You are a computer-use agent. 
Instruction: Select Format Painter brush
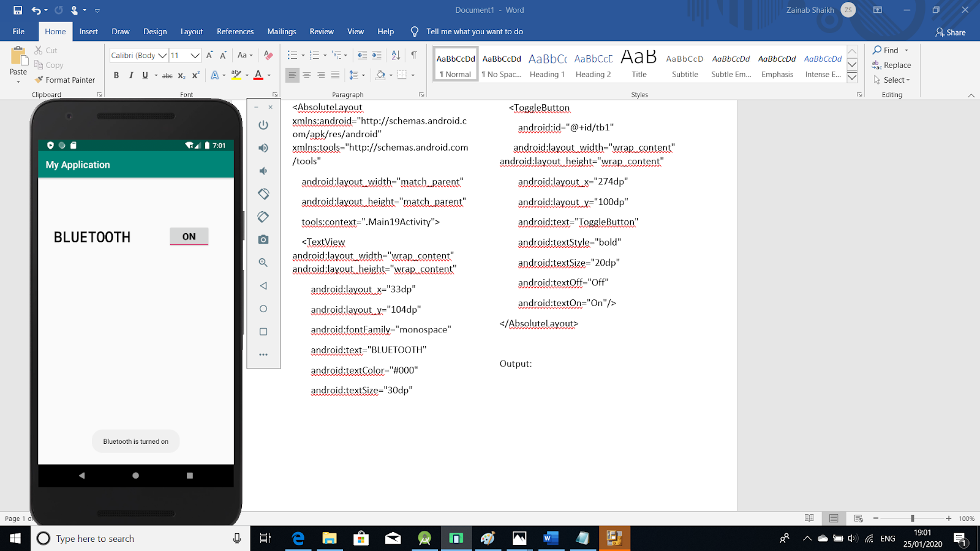pos(65,80)
